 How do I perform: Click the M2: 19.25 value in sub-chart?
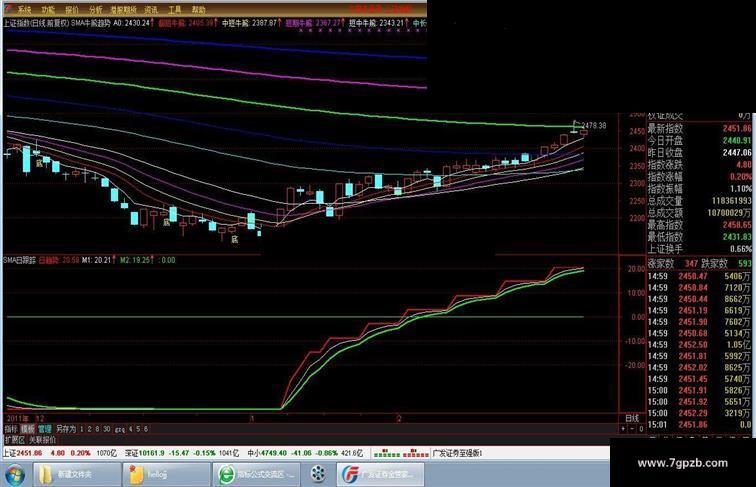(x=137, y=260)
